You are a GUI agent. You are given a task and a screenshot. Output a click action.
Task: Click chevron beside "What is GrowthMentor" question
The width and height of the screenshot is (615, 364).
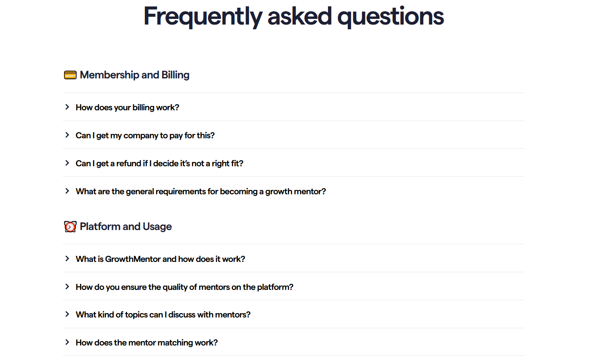[x=67, y=258]
